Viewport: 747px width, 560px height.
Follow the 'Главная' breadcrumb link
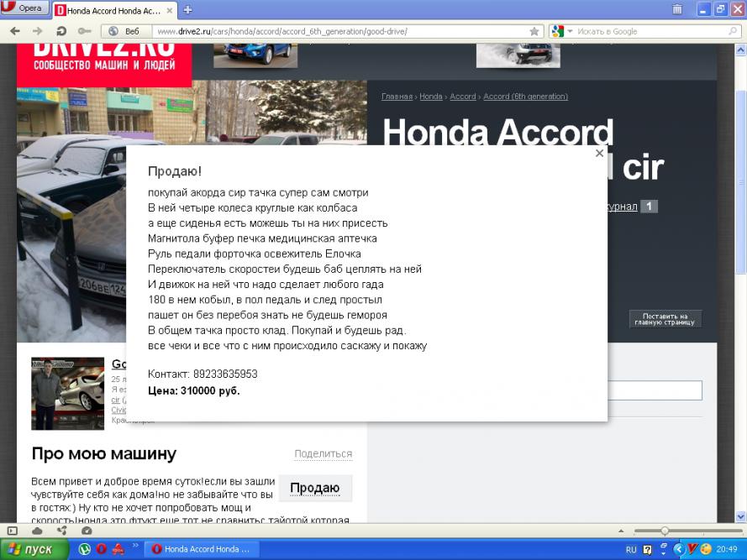tap(397, 97)
